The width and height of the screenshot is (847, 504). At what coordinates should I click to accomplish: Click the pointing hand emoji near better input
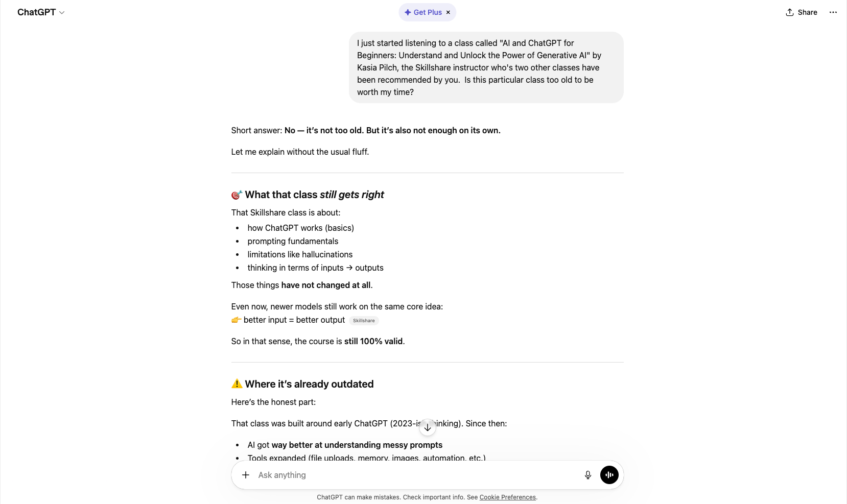click(x=236, y=320)
